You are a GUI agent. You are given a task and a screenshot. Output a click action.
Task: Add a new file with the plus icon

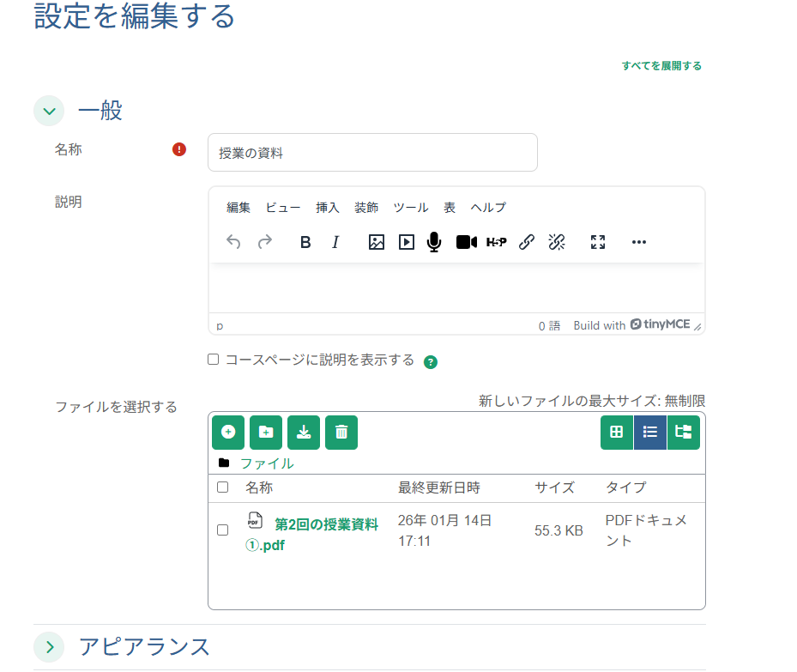coord(227,432)
